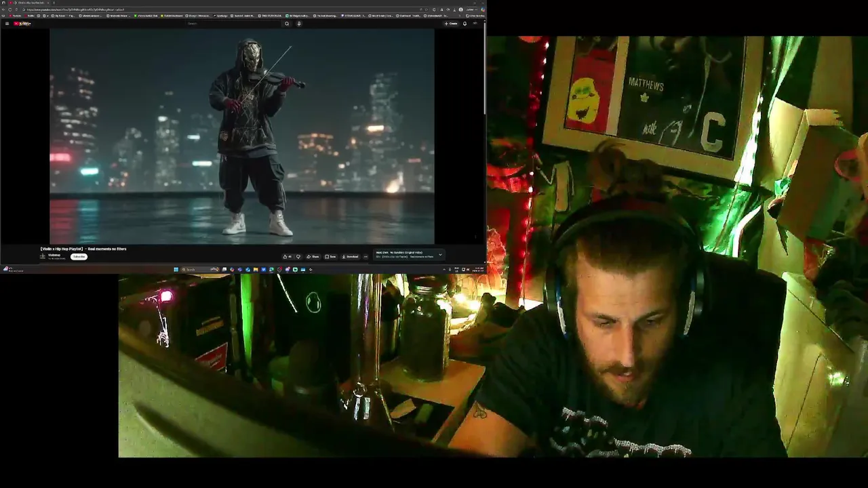
Task: Open YouTube notifications bell
Action: tap(465, 24)
